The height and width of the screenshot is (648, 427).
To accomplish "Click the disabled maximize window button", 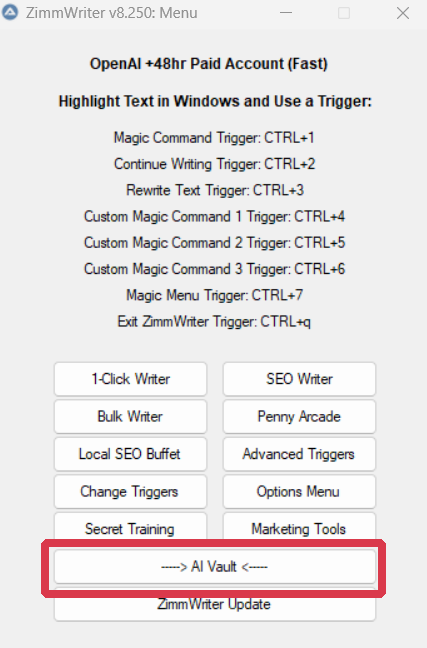I will click(x=344, y=13).
